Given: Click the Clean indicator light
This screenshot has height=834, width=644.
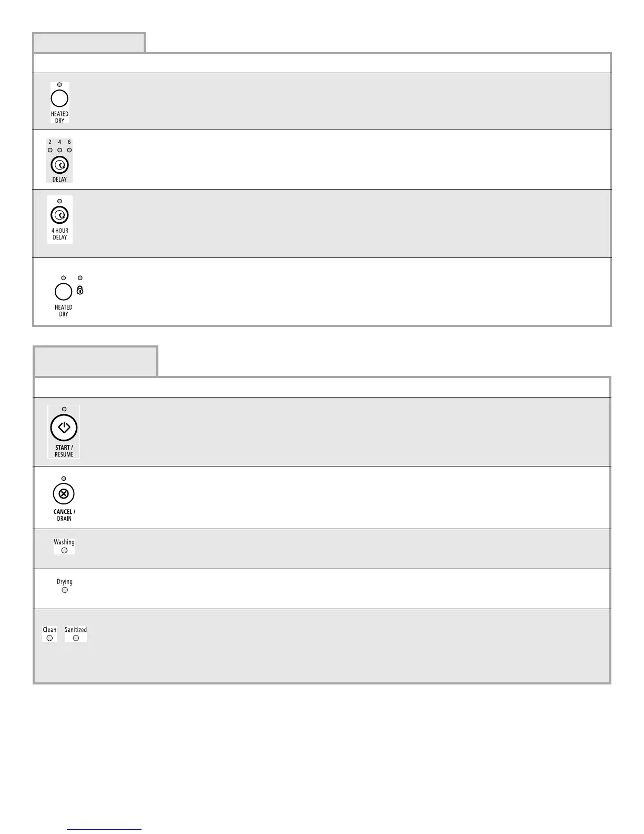Looking at the screenshot, I should point(49,638).
